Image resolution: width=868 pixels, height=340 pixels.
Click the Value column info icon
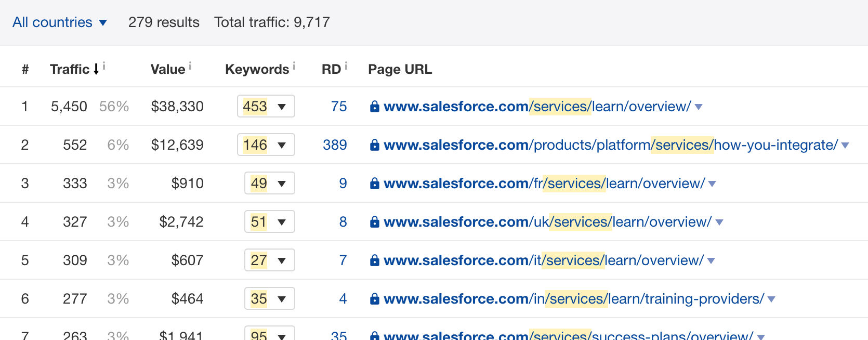[x=190, y=66]
